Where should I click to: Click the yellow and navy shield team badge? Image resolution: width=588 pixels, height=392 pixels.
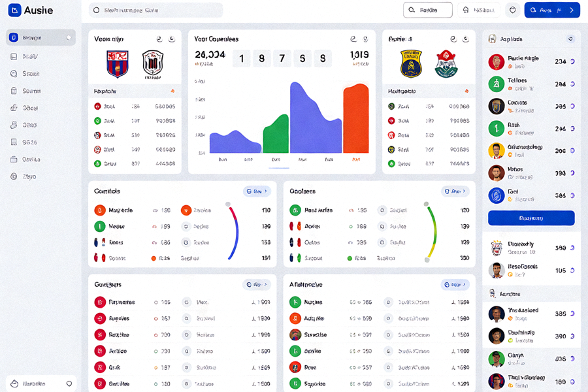pos(411,64)
